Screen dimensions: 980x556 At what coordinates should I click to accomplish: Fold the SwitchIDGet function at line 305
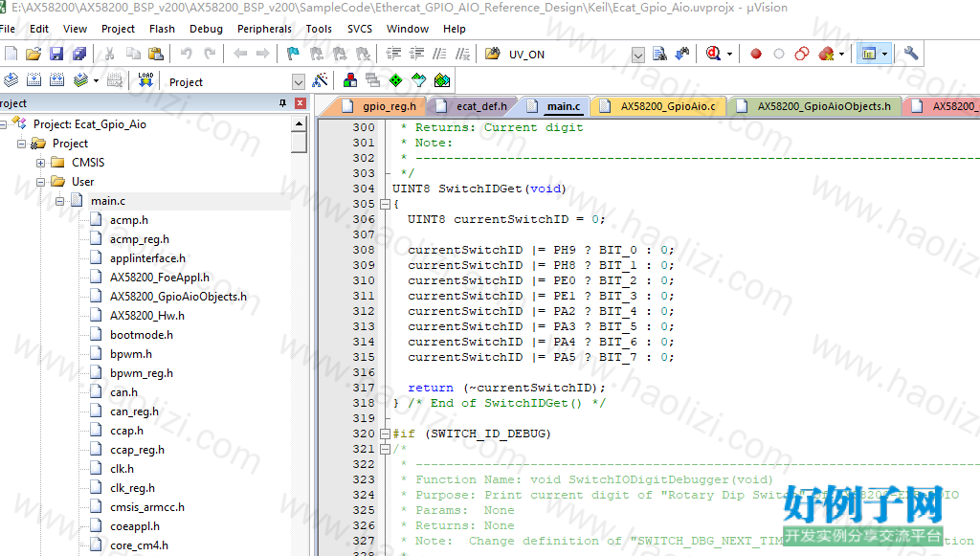[385, 204]
